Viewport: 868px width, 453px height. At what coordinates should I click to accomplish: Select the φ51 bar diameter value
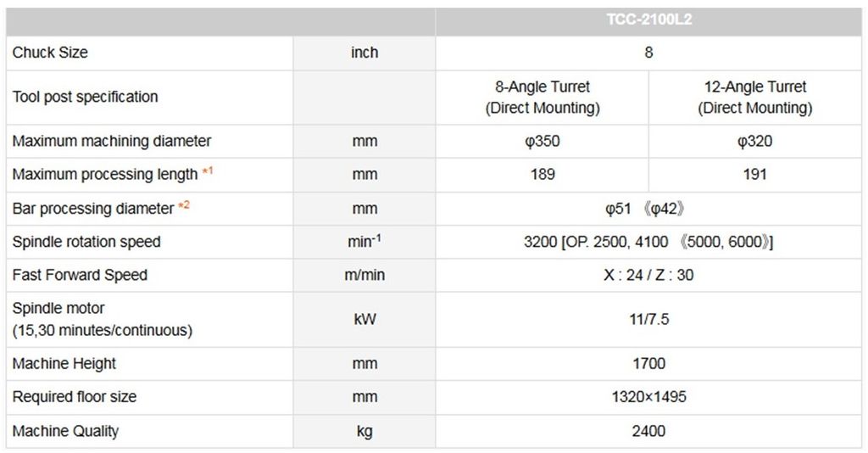point(619,209)
